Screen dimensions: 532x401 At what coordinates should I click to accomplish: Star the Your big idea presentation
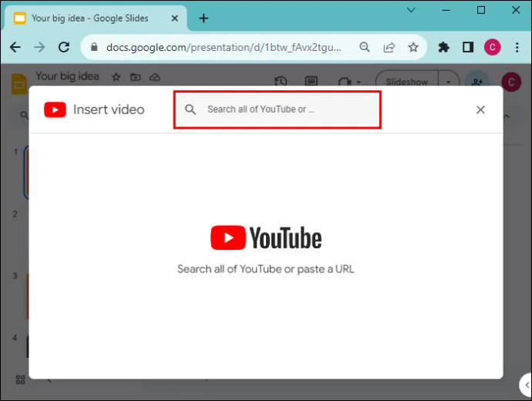pos(116,77)
